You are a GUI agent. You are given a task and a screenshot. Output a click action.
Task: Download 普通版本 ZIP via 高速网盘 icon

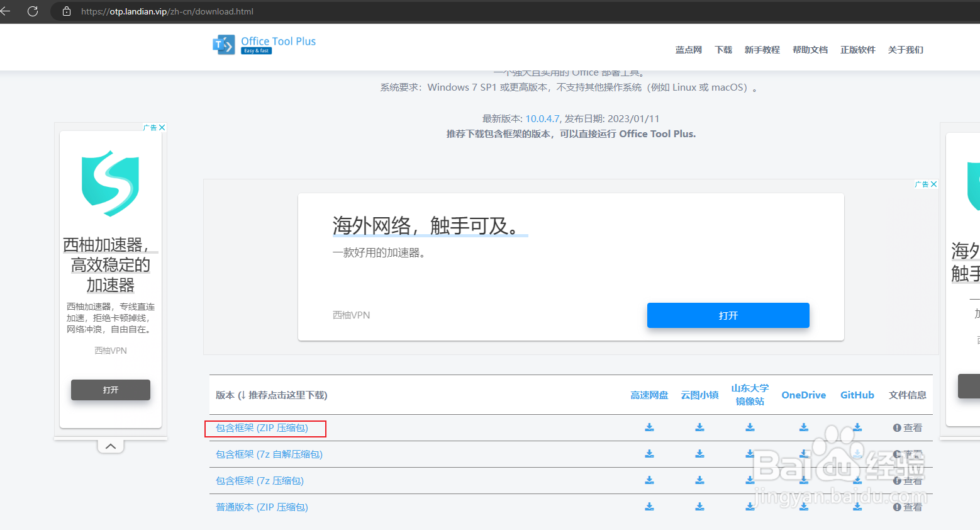(650, 507)
